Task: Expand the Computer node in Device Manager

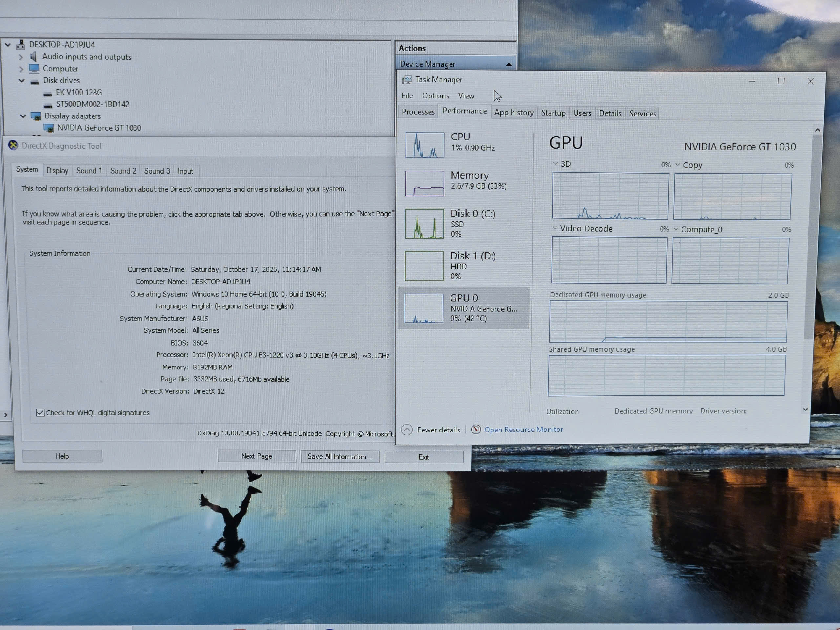Action: [21, 69]
